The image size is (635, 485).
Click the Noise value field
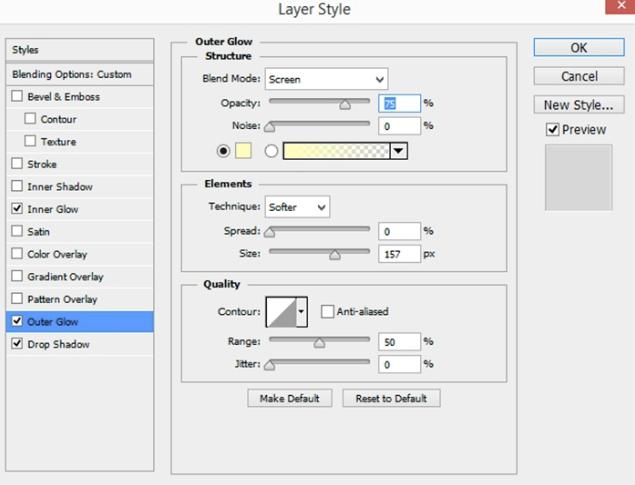click(x=399, y=126)
